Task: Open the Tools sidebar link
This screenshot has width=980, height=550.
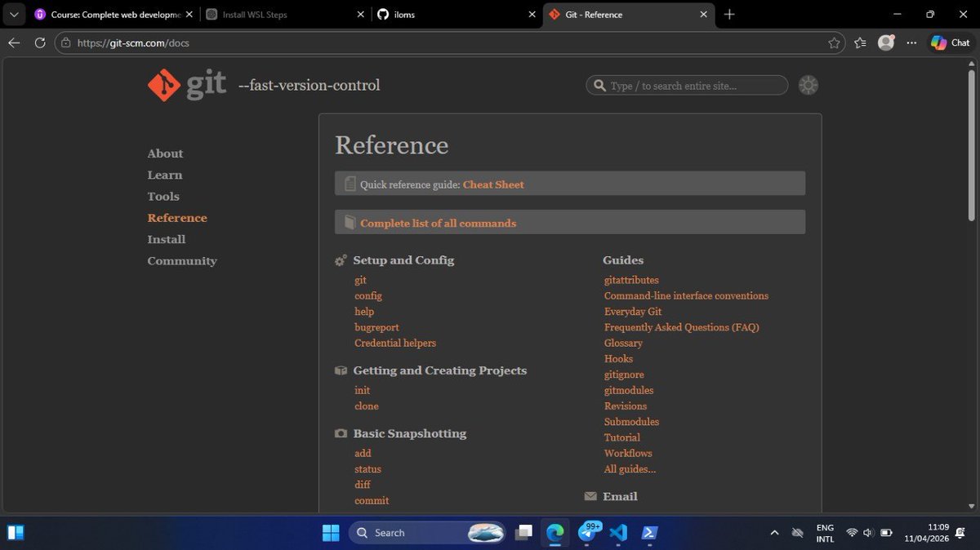Action: click(x=163, y=196)
